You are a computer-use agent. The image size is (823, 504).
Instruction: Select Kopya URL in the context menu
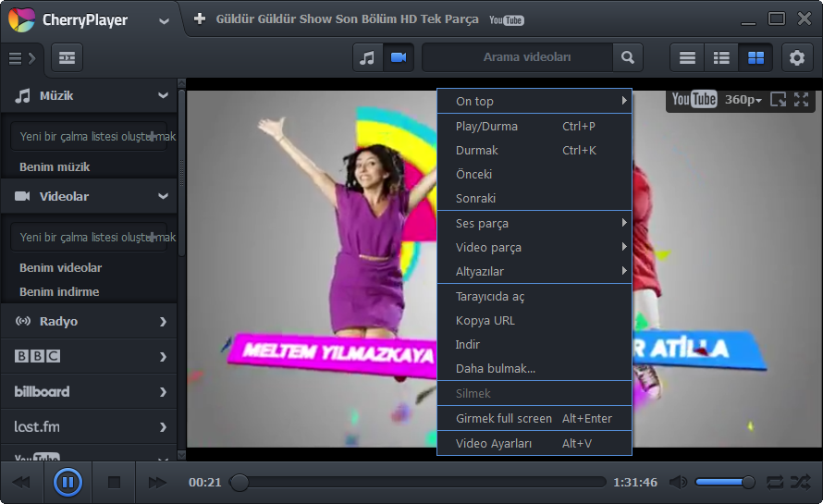pyautogui.click(x=485, y=320)
